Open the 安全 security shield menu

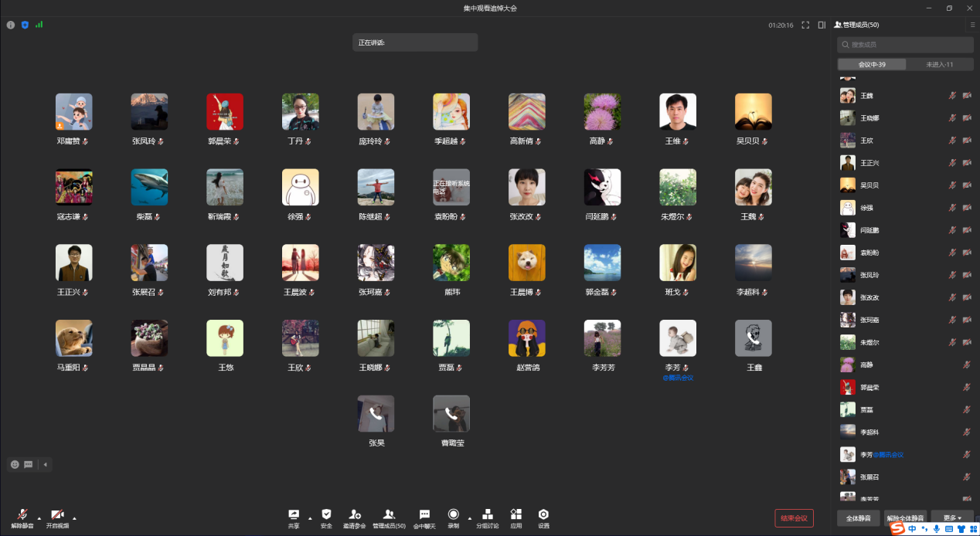pos(326,515)
